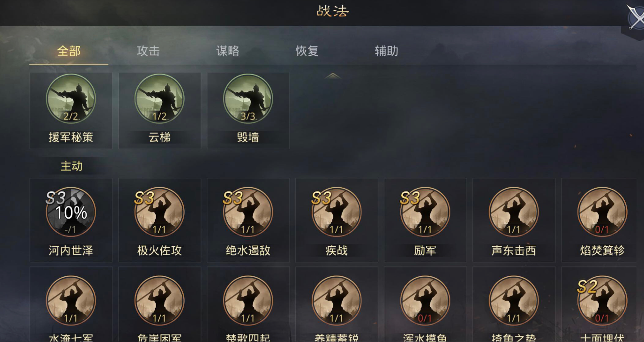Select the 援军秘策 tactic icon

71,99
